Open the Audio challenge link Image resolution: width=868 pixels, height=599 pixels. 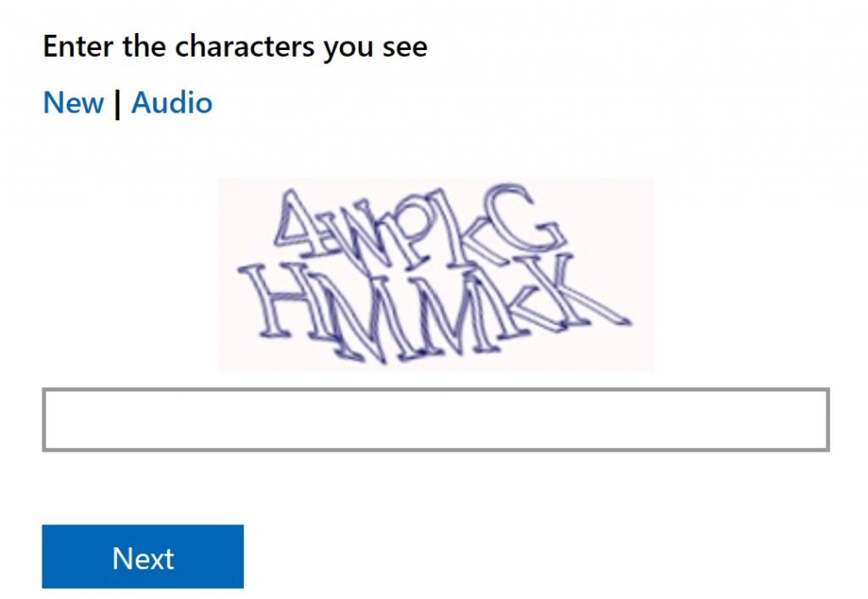click(171, 103)
